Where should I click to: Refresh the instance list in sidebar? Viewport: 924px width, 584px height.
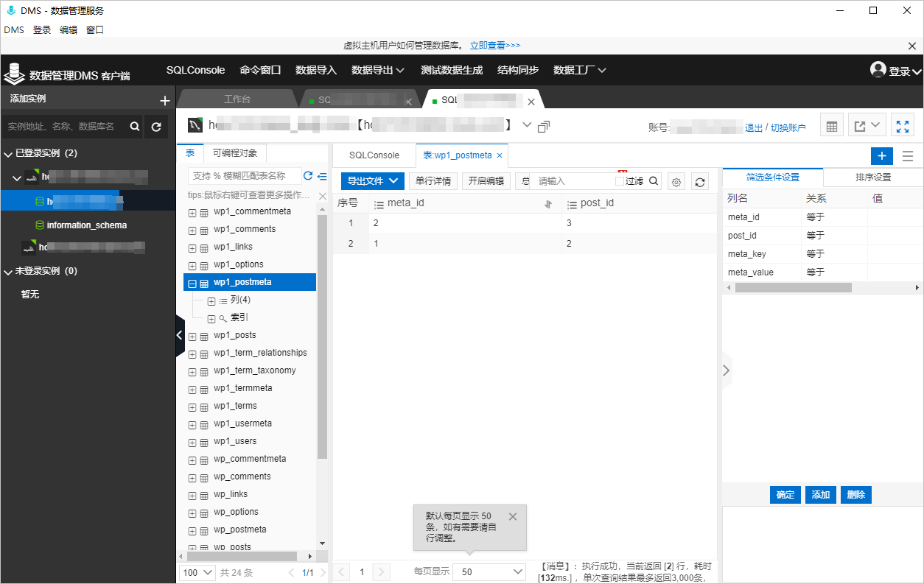click(x=156, y=127)
